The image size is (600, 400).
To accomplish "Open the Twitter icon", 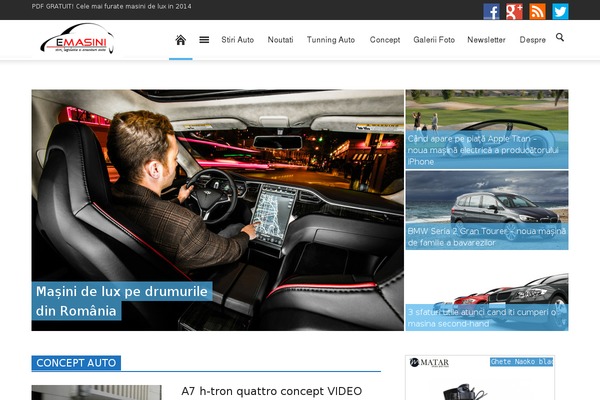I will click(560, 11).
